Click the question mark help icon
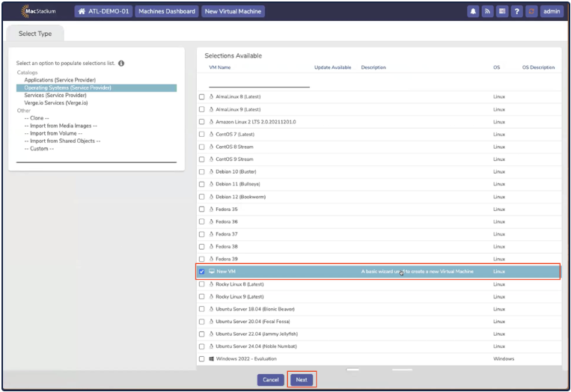Viewport: 571px width, 392px height. point(516,11)
